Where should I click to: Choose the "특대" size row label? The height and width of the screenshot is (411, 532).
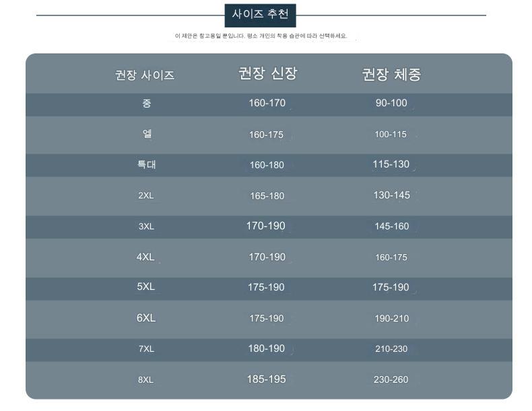pyautogui.click(x=146, y=164)
